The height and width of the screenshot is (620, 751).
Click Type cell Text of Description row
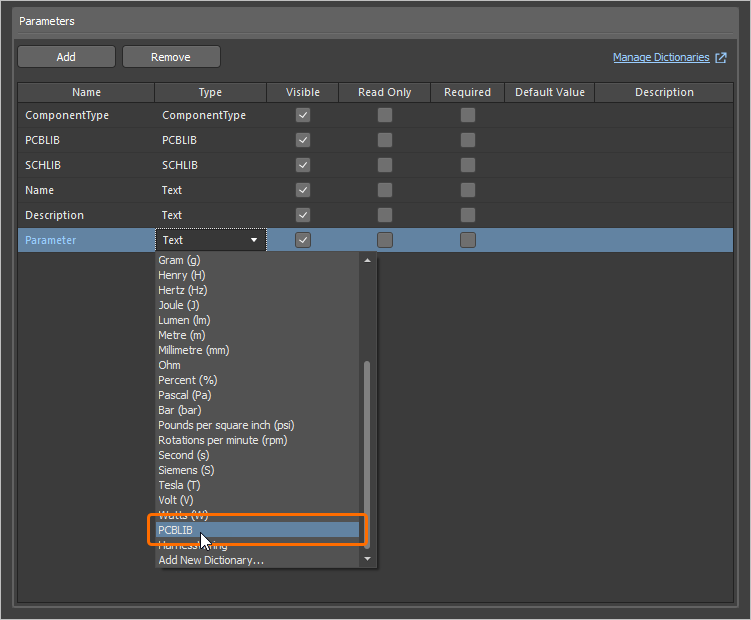(210, 215)
